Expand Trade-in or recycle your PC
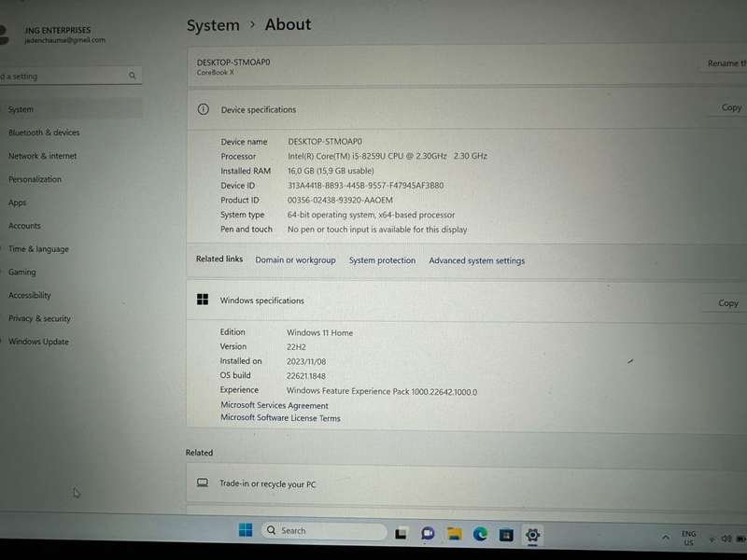The height and width of the screenshot is (560, 747). coord(467,483)
